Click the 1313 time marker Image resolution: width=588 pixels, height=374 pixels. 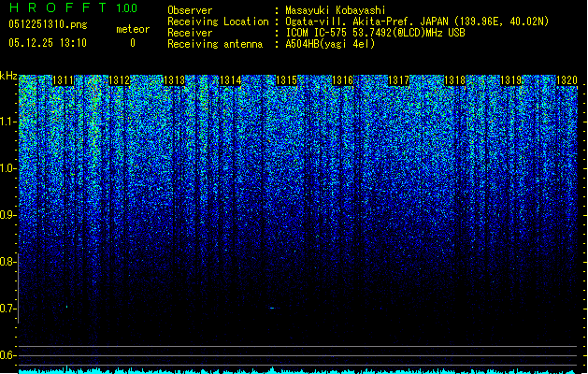pyautogui.click(x=175, y=80)
